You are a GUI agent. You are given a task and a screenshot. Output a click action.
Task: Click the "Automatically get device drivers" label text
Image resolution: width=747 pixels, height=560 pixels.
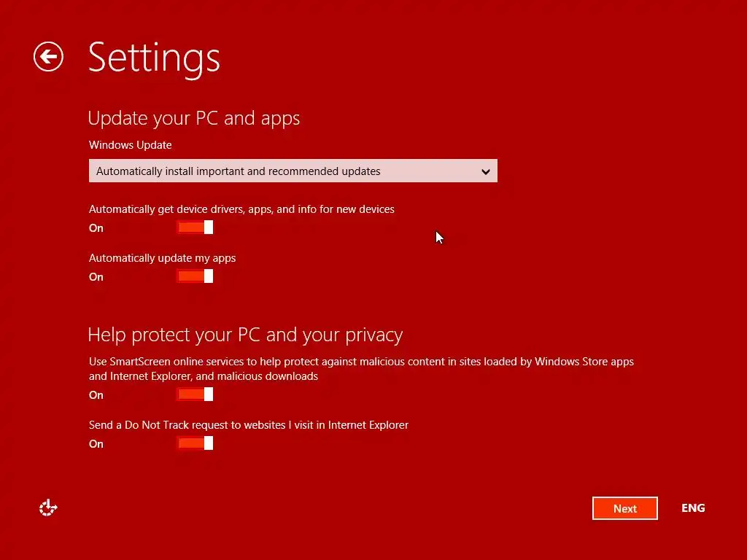point(241,209)
